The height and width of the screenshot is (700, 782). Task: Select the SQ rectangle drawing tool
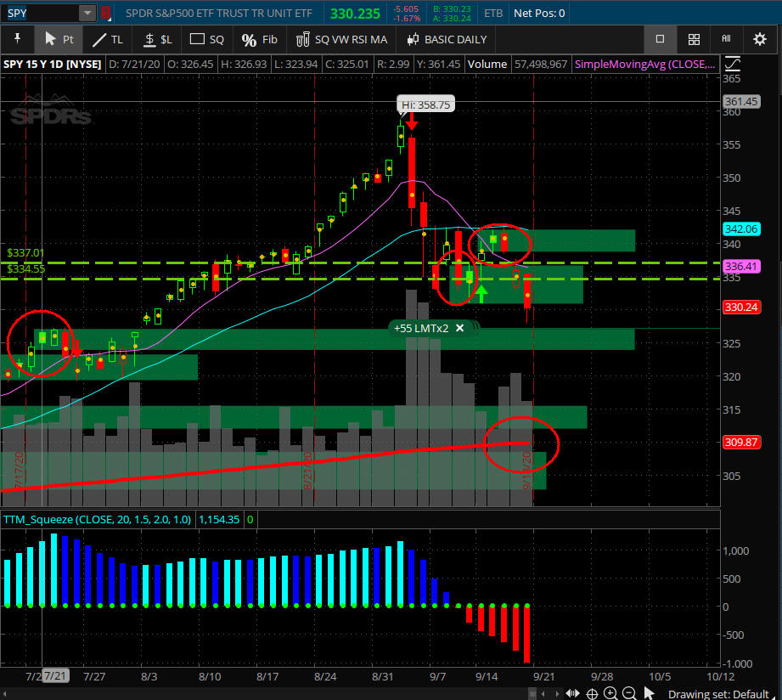click(x=207, y=39)
